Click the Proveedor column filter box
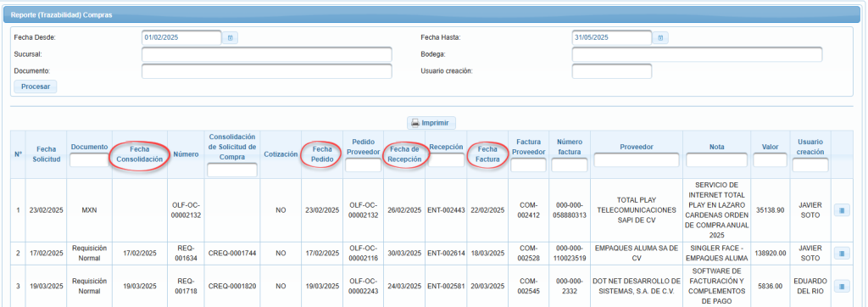 637,160
